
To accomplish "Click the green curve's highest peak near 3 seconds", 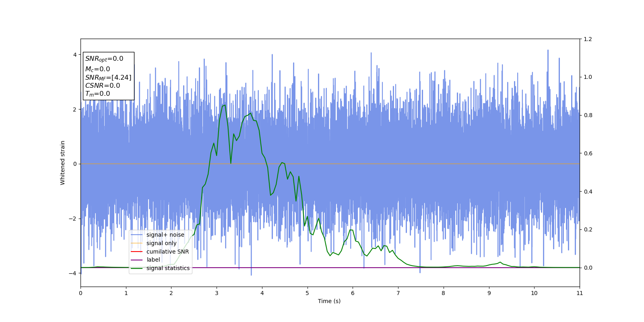I will point(224,105).
